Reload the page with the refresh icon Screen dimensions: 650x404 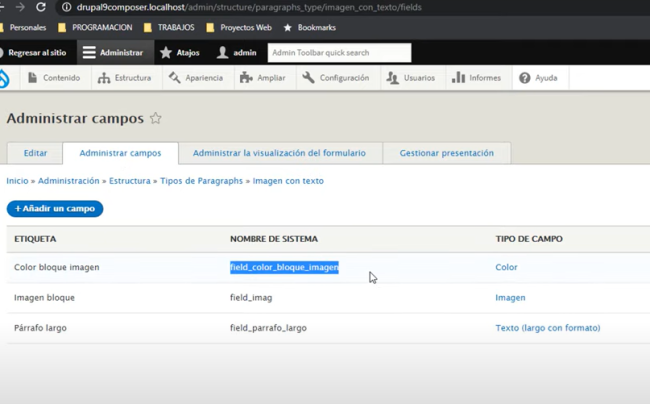pyautogui.click(x=41, y=7)
